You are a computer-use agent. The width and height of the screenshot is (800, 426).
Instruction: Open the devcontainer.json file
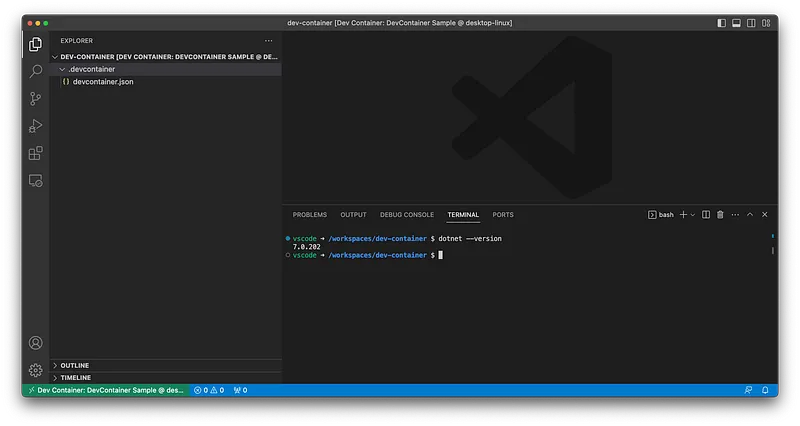103,81
